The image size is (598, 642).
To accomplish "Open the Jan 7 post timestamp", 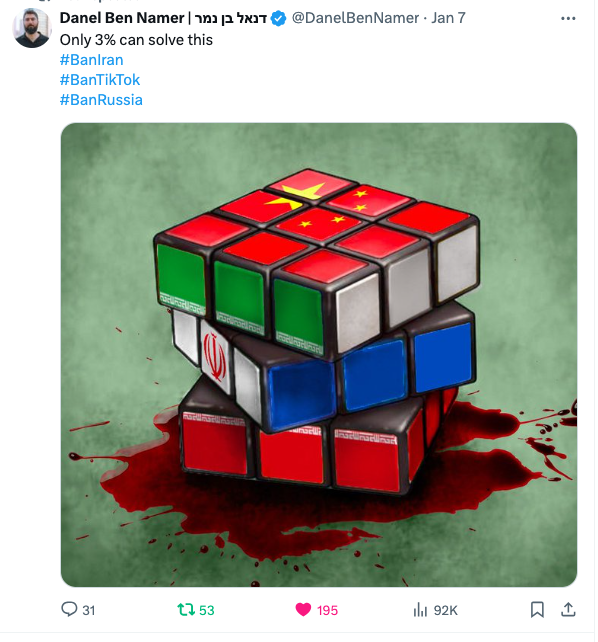I will point(448,18).
